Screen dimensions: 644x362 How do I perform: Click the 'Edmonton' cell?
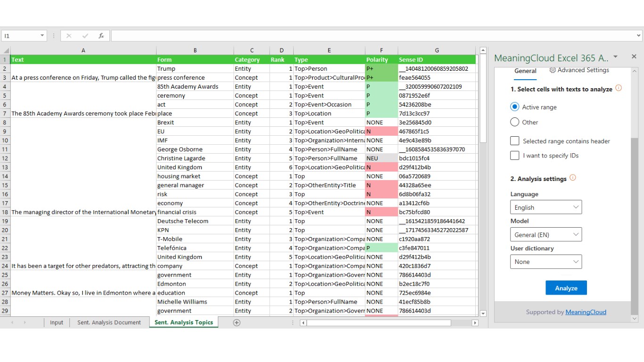click(195, 284)
